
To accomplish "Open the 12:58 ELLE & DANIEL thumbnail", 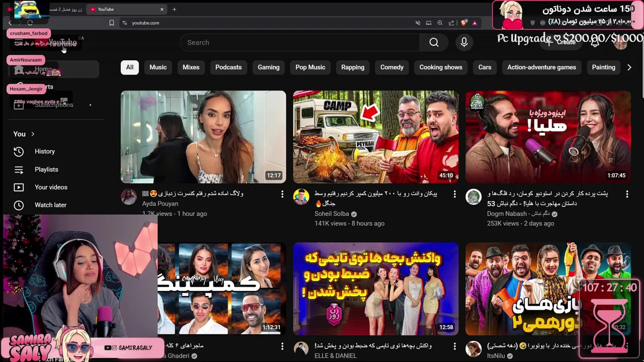I will point(376,289).
